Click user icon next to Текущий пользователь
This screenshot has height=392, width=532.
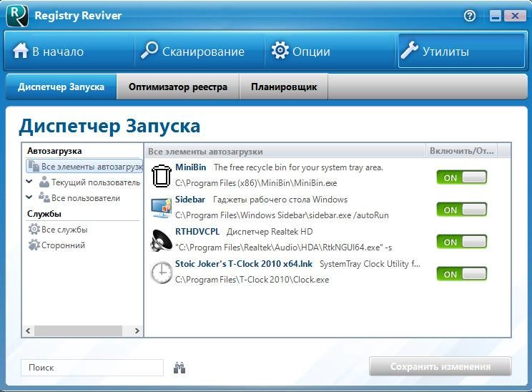click(44, 182)
